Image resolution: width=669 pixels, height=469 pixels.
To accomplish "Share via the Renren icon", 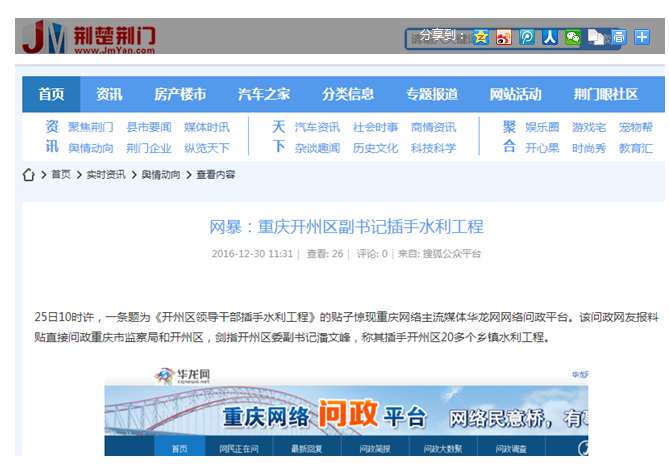I will coord(550,37).
